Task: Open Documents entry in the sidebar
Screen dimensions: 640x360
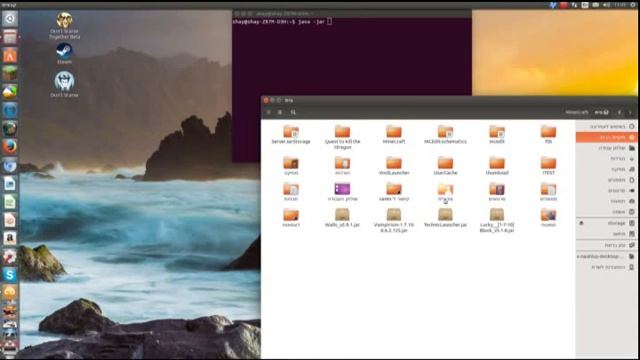Action: (x=607, y=180)
